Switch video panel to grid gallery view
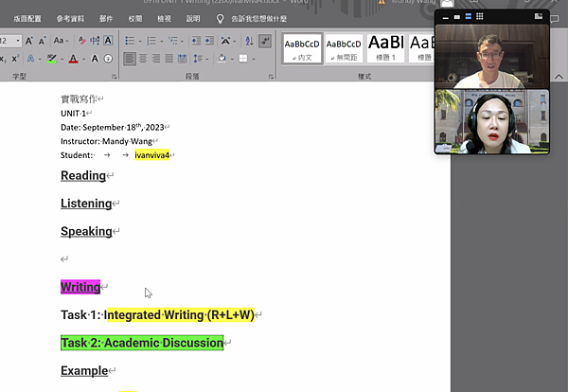The image size is (568, 392). (x=480, y=16)
